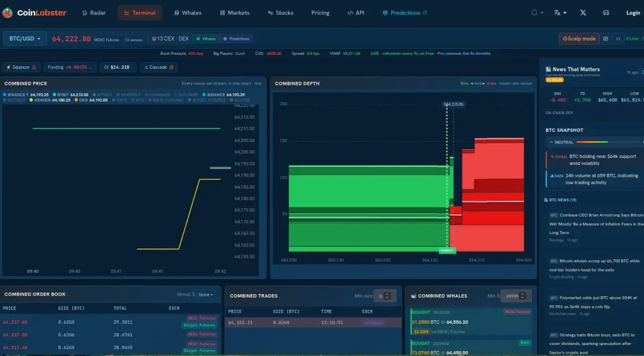
Task: Click the BTC NEWS (15) heading
Action: [x=560, y=200]
